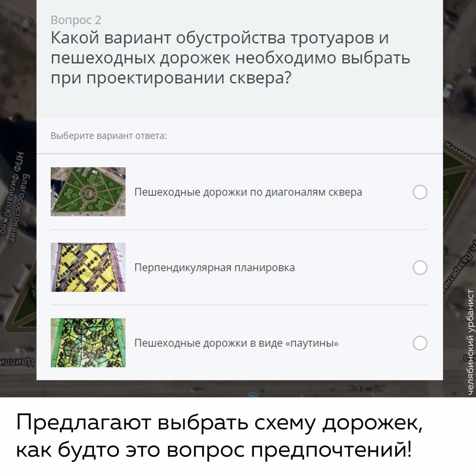476x476 pixels.
Task: Click the question heading about тротуаров
Action: (x=230, y=58)
